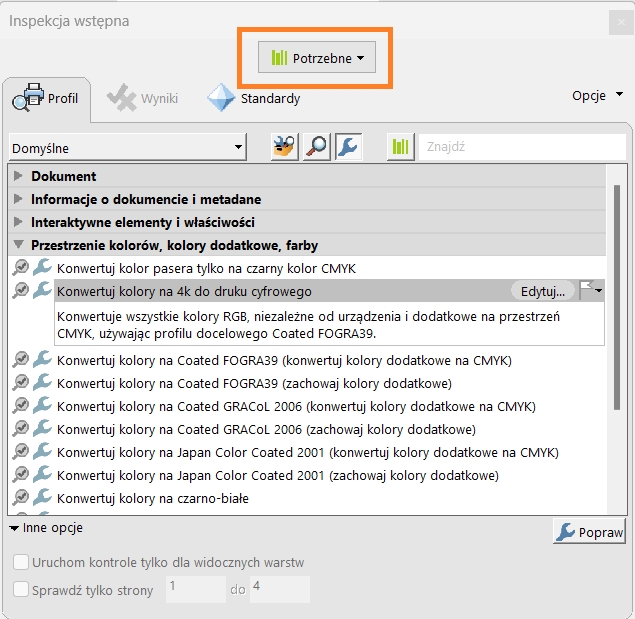This screenshot has width=635, height=619.
Task: Click wrench icon of Konwertuj kolor pasera row
Action: (43, 267)
